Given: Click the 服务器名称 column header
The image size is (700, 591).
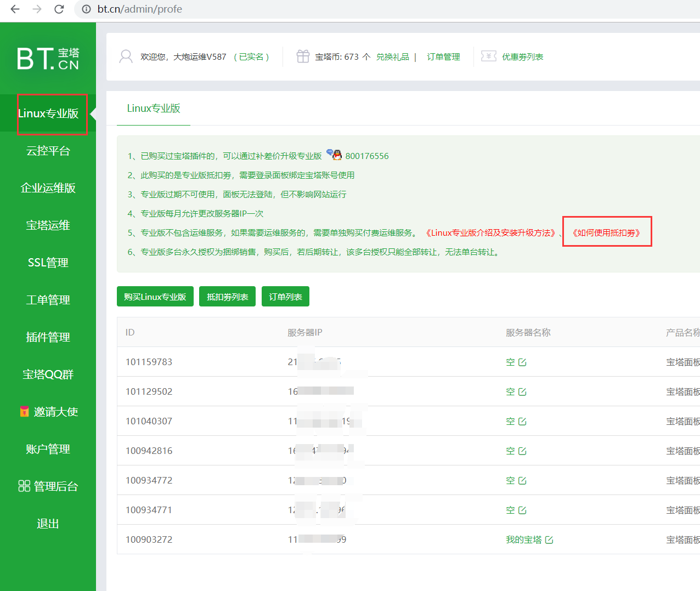Looking at the screenshot, I should 528,332.
